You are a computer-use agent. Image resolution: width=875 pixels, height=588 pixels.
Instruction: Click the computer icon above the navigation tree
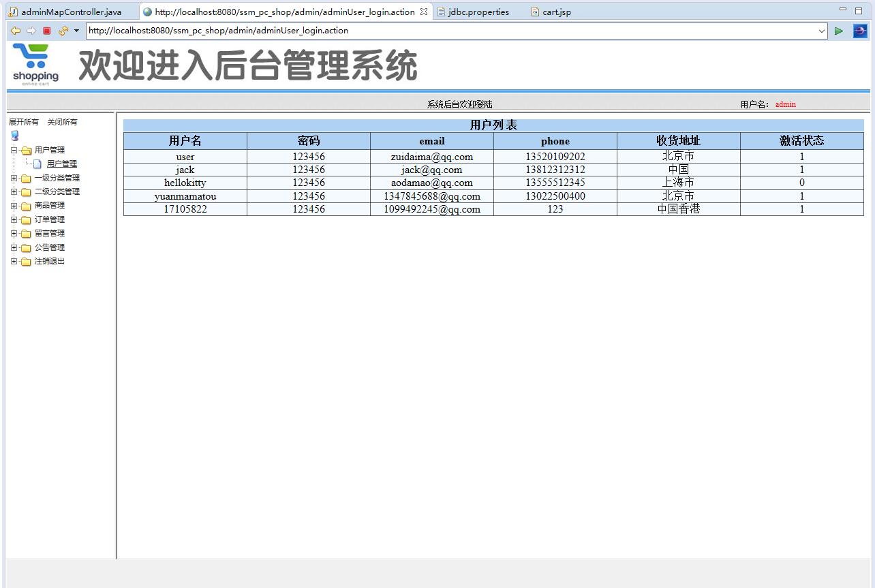pyautogui.click(x=14, y=135)
